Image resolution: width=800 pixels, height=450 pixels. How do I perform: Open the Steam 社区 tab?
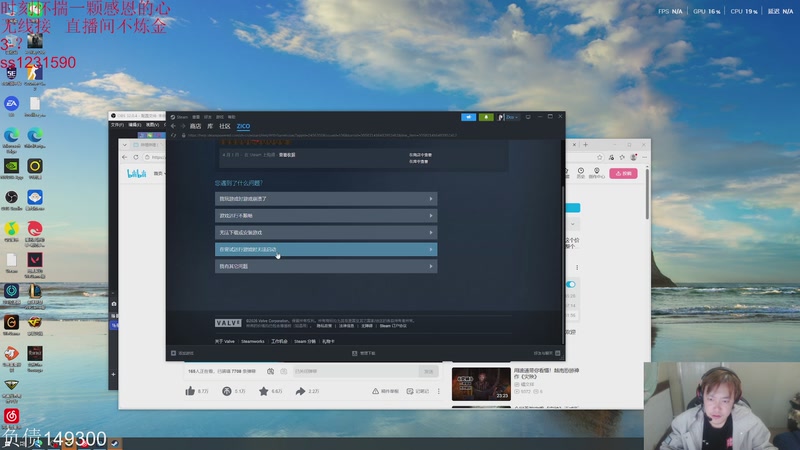225,126
